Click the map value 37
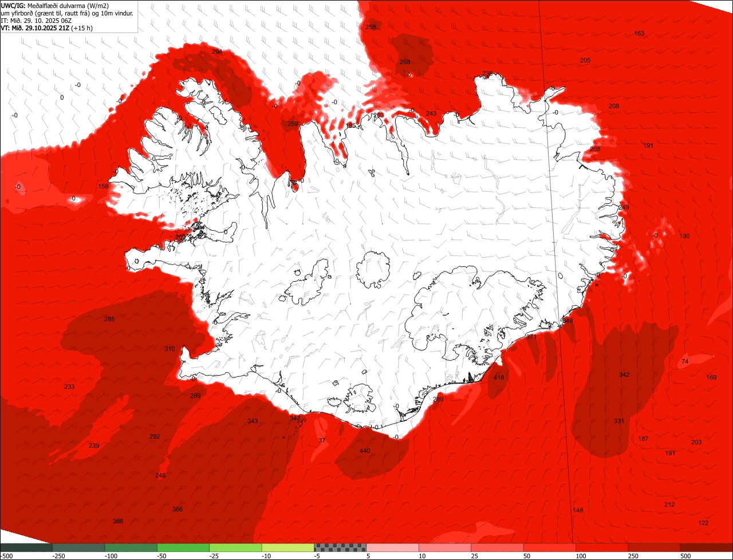 coord(322,440)
